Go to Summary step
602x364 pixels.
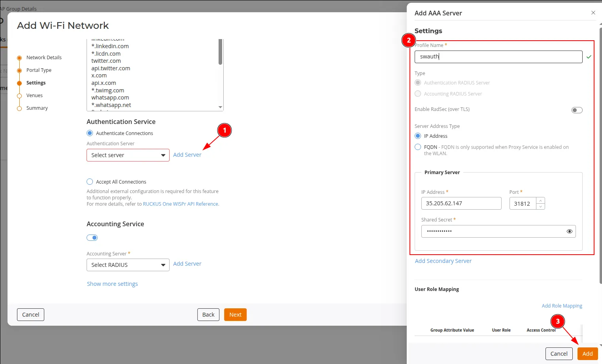pyautogui.click(x=37, y=108)
